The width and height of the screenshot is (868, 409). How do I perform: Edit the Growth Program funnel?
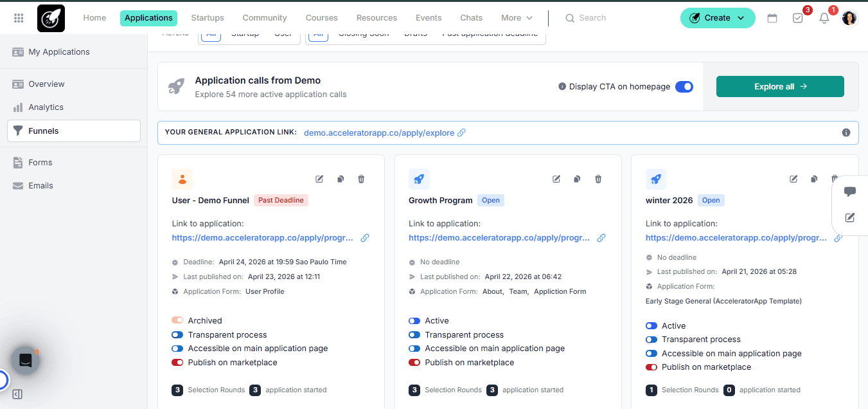(x=556, y=179)
